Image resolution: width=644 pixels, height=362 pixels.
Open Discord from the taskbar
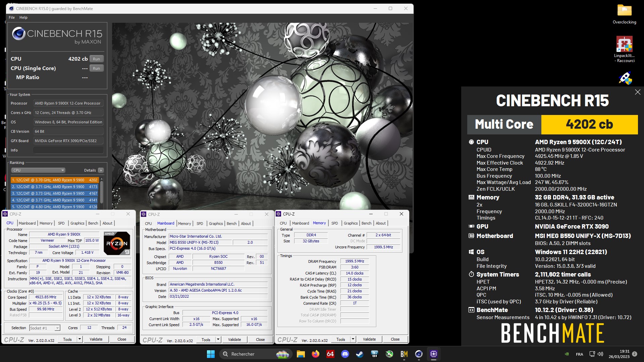[345, 354]
